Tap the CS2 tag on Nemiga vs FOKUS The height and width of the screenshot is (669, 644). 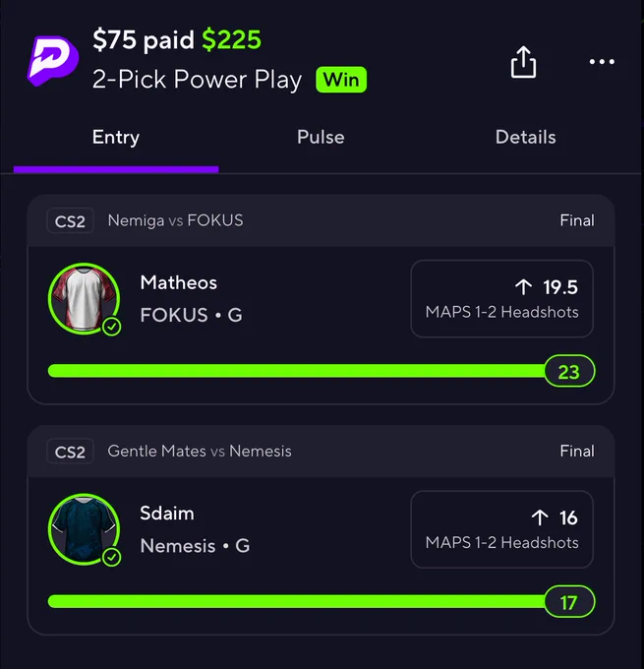pyautogui.click(x=70, y=221)
